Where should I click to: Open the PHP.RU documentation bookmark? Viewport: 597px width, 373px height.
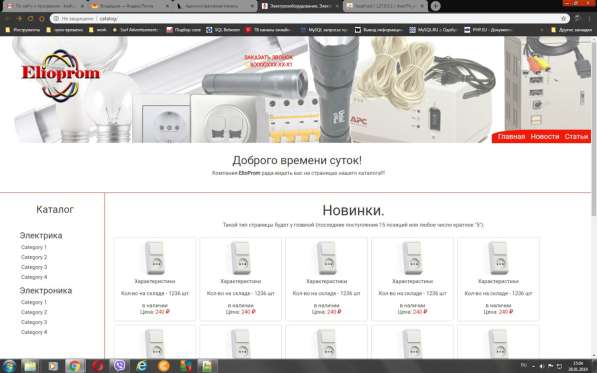click(x=488, y=30)
